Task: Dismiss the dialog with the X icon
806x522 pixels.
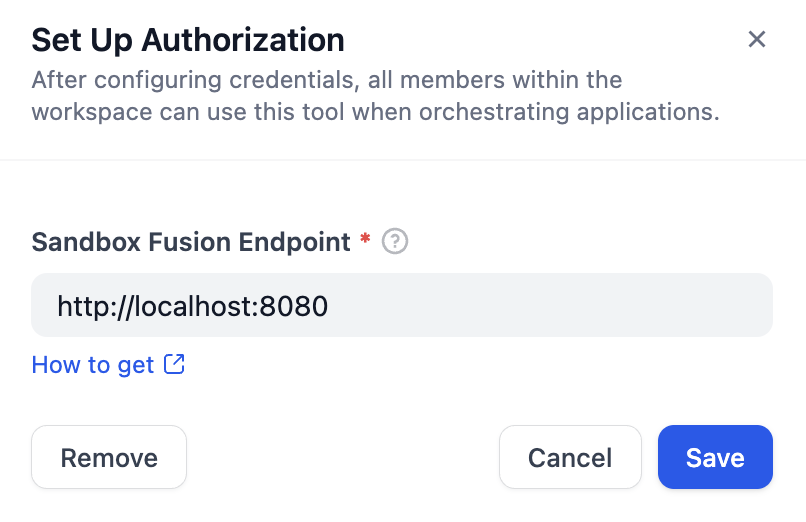Action: coord(757,39)
